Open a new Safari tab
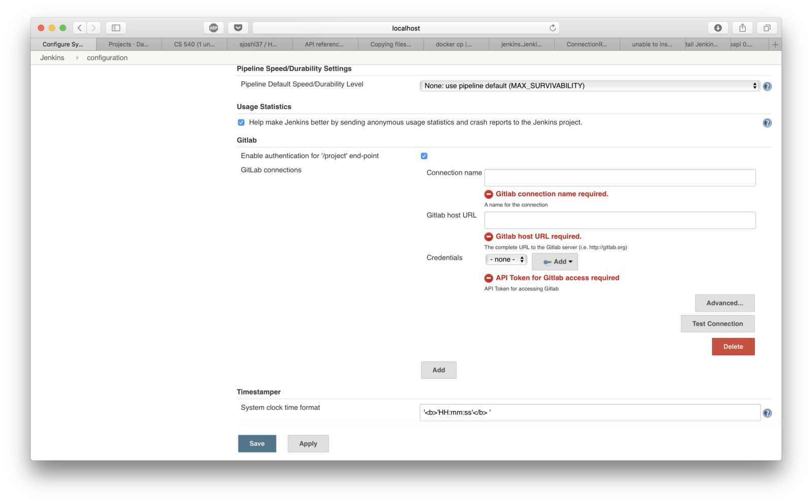The width and height of the screenshot is (812, 504). point(775,45)
